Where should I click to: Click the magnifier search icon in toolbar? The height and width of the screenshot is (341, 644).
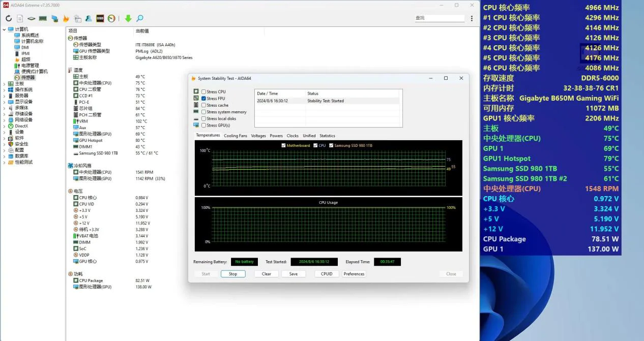pos(140,19)
